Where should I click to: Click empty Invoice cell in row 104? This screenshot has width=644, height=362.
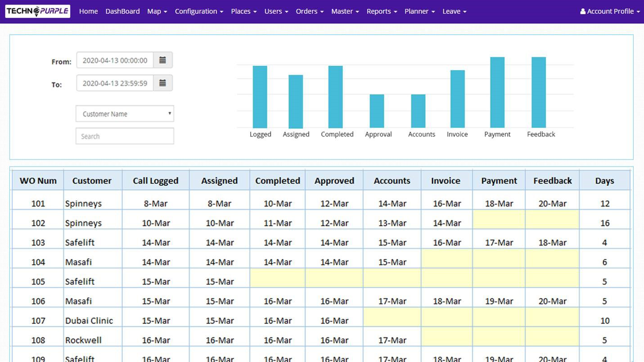coord(447,258)
